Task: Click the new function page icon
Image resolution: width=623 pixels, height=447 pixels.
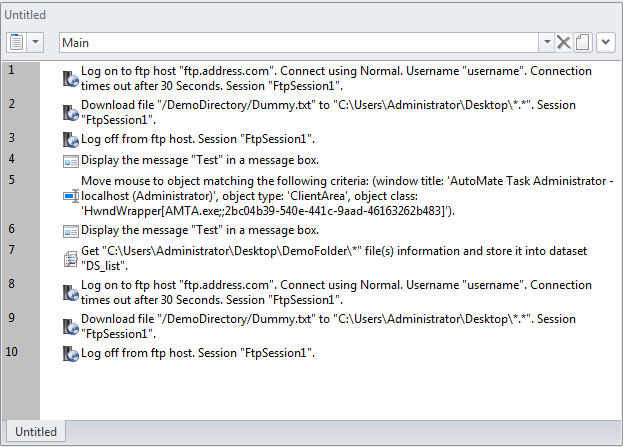Action: (581, 42)
